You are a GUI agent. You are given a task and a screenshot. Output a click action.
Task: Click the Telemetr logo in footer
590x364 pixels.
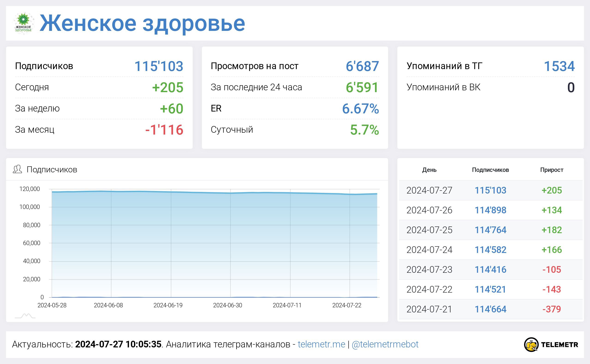click(551, 344)
